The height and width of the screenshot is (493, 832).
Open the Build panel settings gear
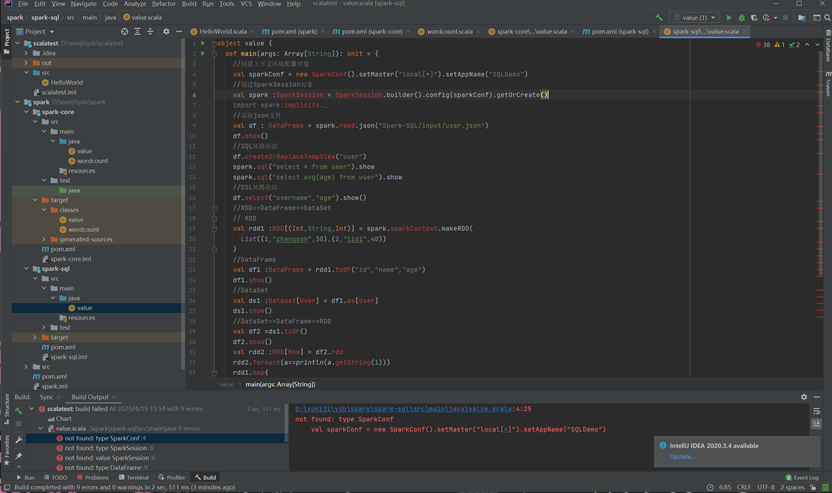click(804, 397)
